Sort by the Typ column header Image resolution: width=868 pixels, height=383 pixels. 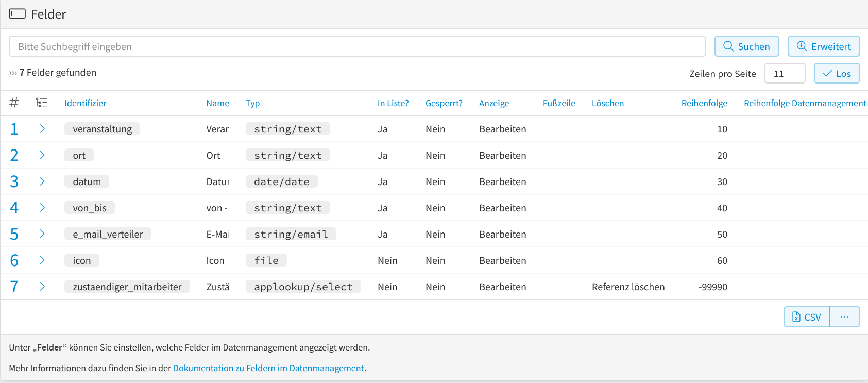pos(252,103)
